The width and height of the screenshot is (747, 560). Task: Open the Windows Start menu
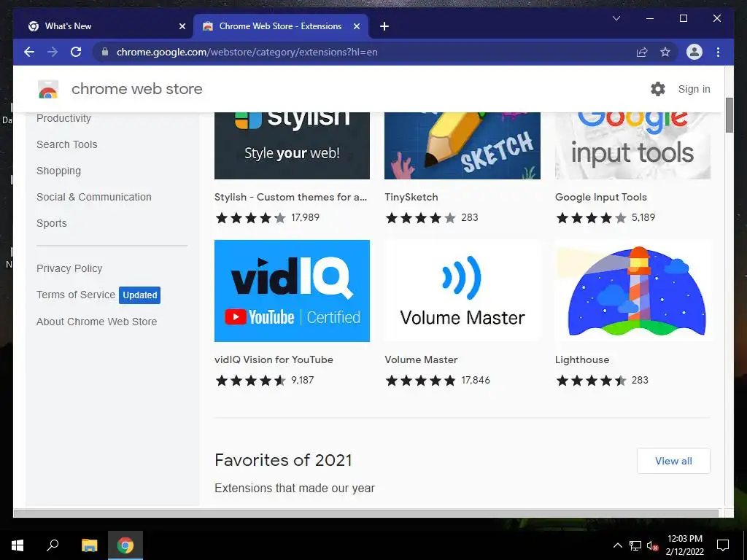pos(18,545)
